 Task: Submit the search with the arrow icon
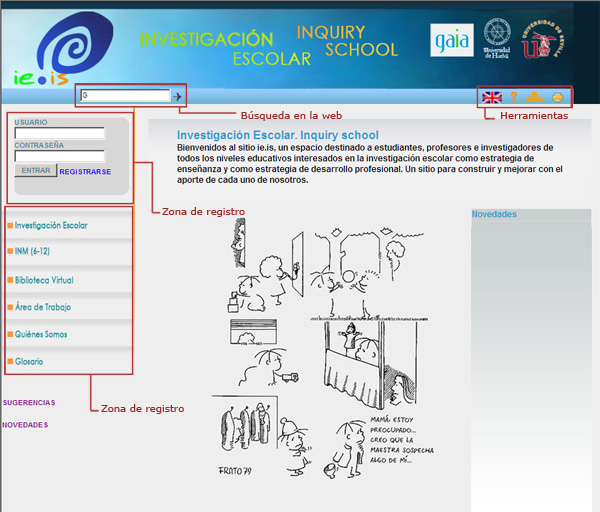pos(177,96)
